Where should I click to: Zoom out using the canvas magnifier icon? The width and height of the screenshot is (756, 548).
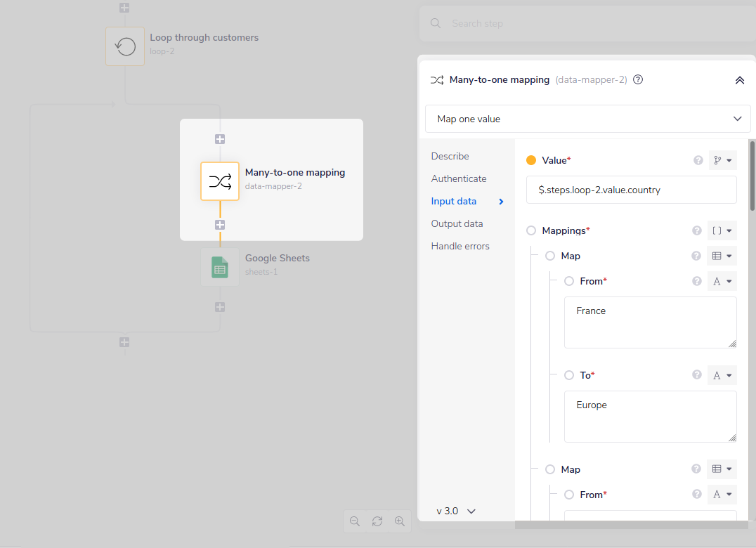pos(355,521)
